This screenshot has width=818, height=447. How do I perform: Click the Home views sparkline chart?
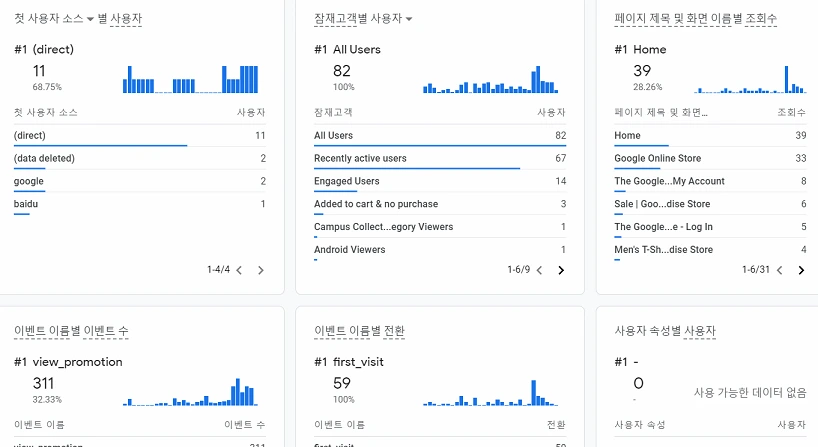pos(750,79)
